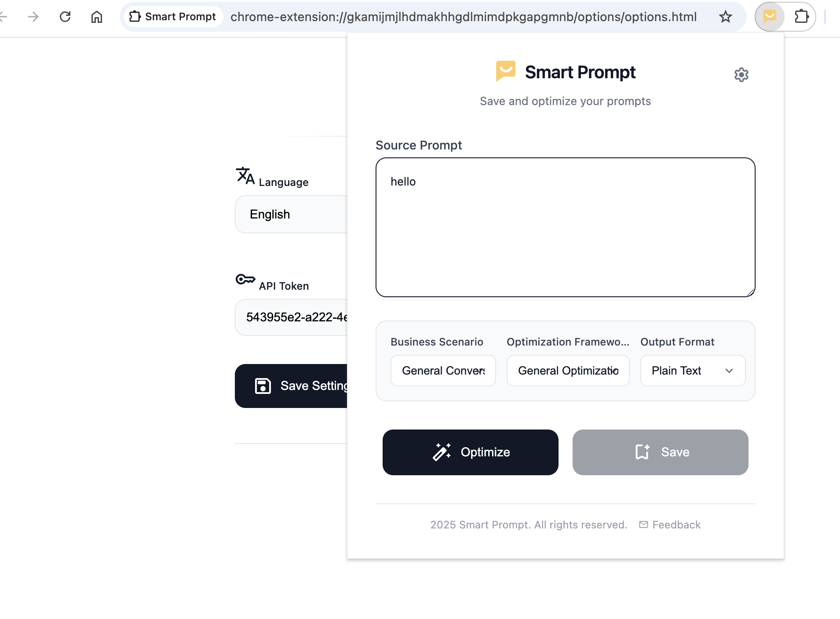Focus the Source Prompt text area
Image resolution: width=840 pixels, height=619 pixels.
coord(565,227)
